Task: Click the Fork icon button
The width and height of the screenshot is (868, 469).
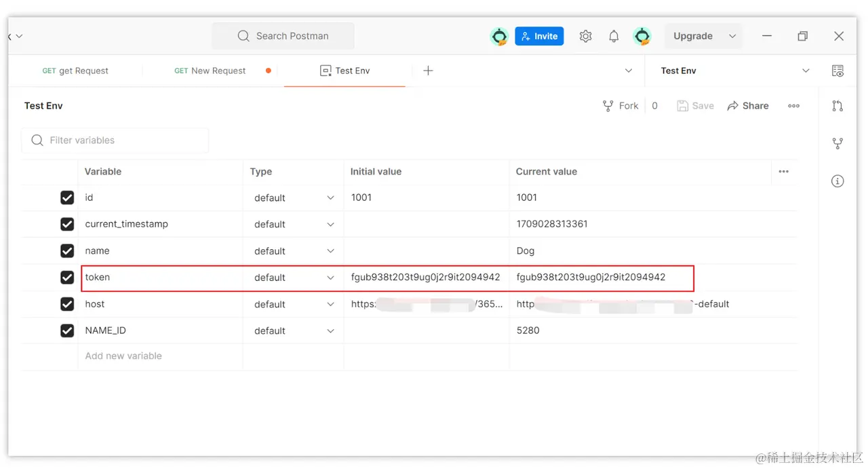Action: click(x=620, y=106)
